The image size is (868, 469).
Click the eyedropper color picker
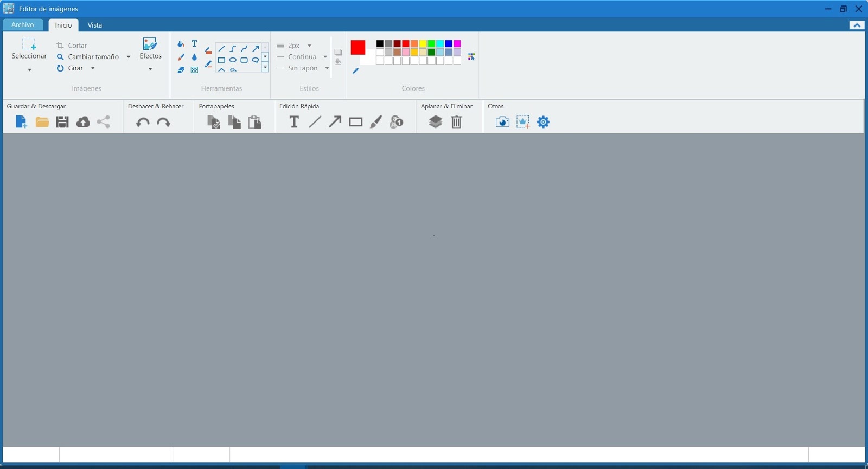pyautogui.click(x=355, y=71)
